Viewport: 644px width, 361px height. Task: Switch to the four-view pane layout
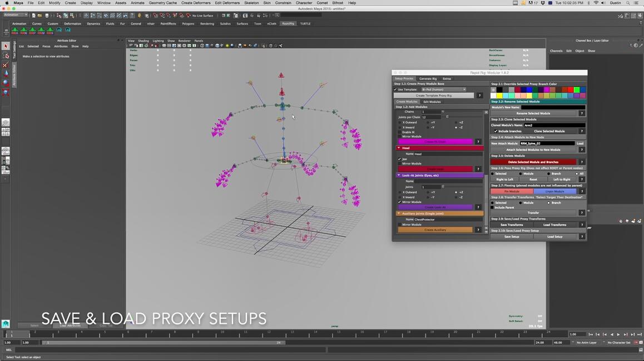6,132
